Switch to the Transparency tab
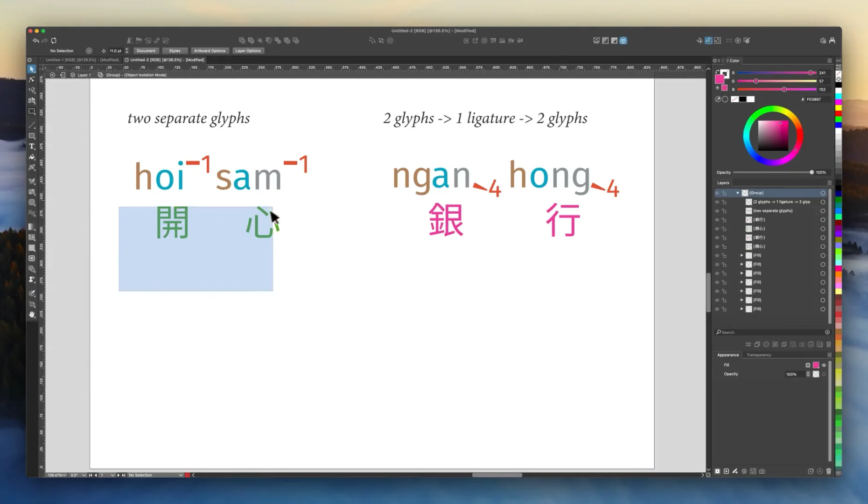The image size is (868, 504). [759, 355]
